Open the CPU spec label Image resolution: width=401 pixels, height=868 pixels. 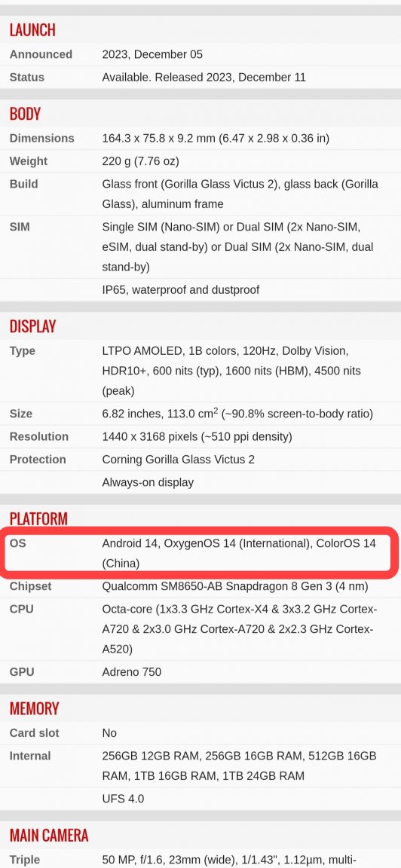click(22, 609)
